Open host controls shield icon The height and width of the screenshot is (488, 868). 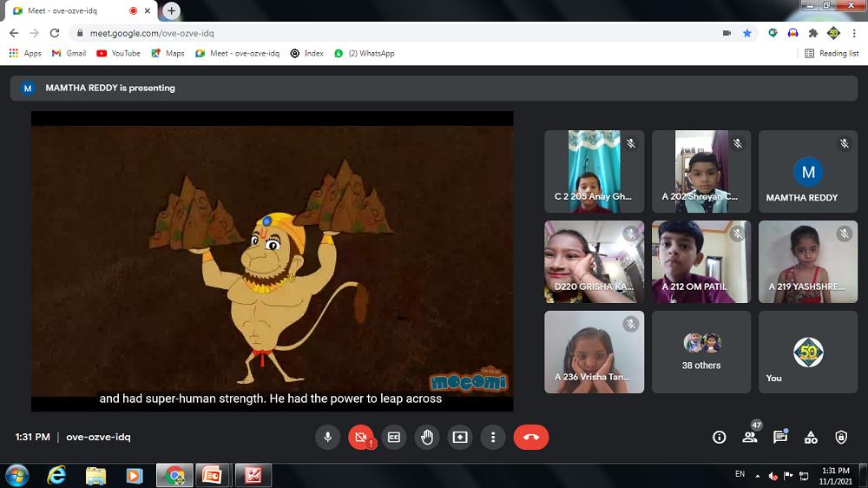coord(841,438)
